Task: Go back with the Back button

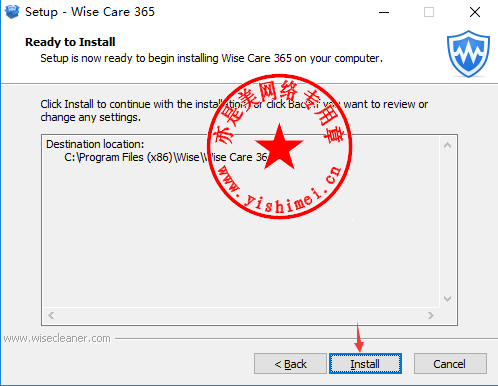Action: [290, 364]
